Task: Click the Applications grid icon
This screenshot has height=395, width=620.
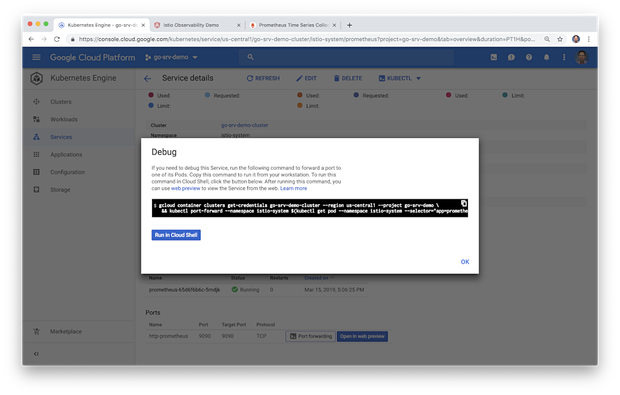Action: 36,154
